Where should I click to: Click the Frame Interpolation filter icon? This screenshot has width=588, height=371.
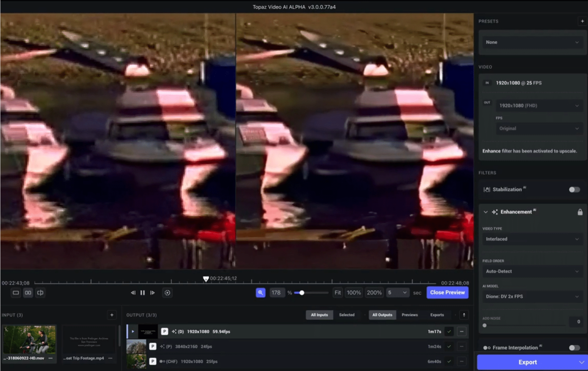click(x=487, y=348)
